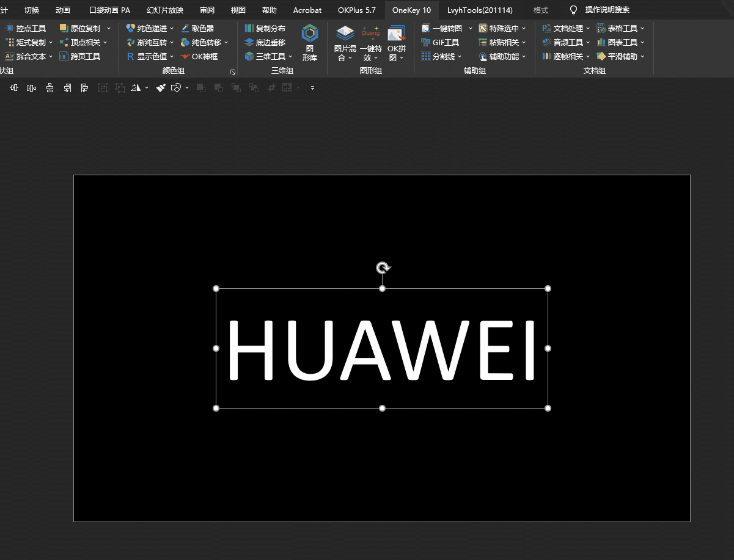
Task: Click the rotation handle above the text box
Action: (383, 267)
